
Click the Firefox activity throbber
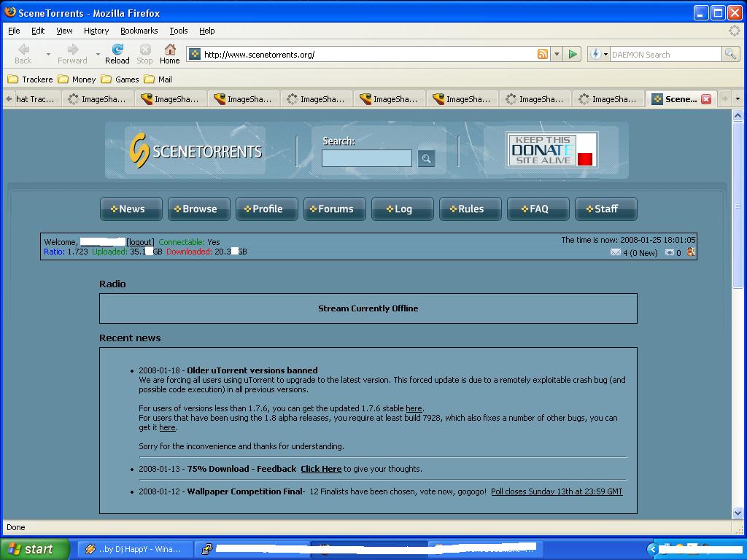(735, 31)
